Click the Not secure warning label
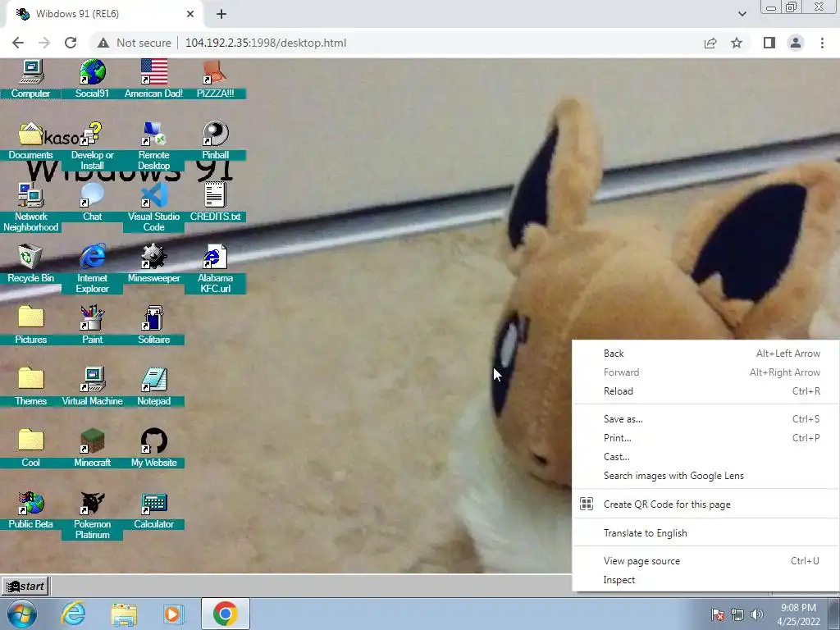 click(x=135, y=43)
